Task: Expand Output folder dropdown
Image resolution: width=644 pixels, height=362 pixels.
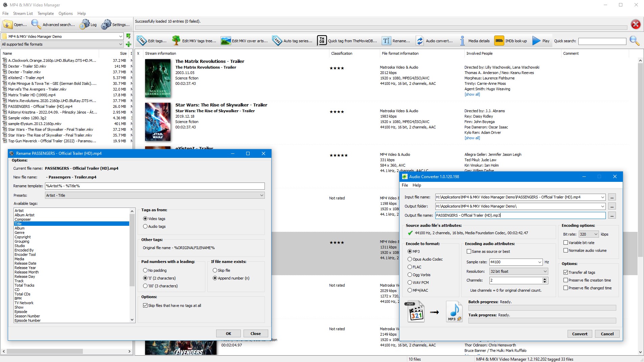Action: click(602, 206)
